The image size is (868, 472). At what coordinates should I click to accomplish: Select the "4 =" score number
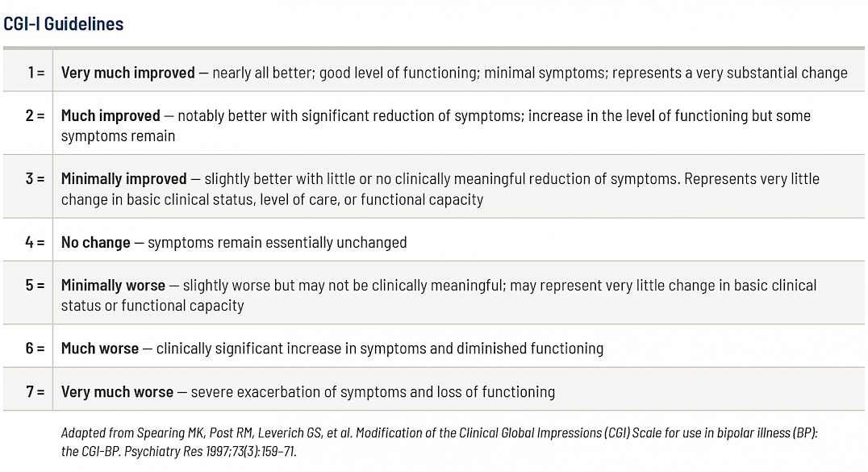[35, 242]
